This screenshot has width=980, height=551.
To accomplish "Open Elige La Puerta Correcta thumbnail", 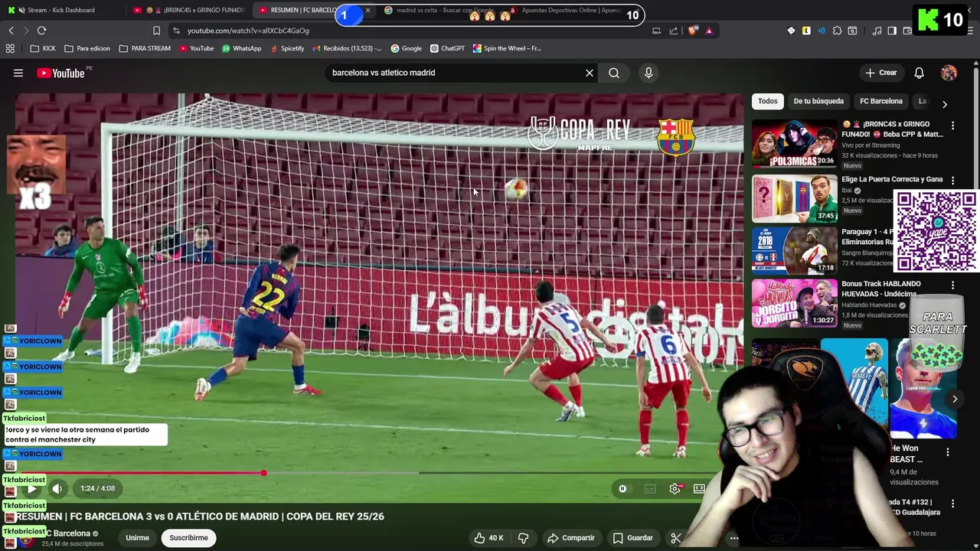I will pyautogui.click(x=794, y=199).
